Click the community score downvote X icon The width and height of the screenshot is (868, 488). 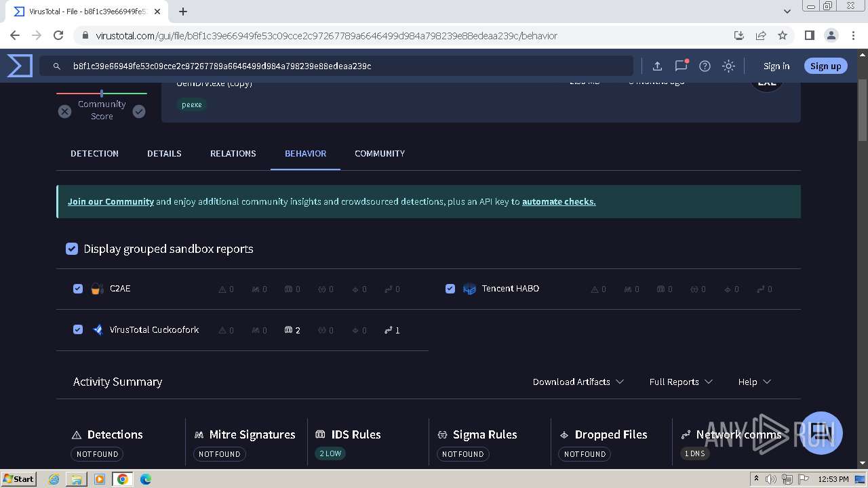pos(64,111)
